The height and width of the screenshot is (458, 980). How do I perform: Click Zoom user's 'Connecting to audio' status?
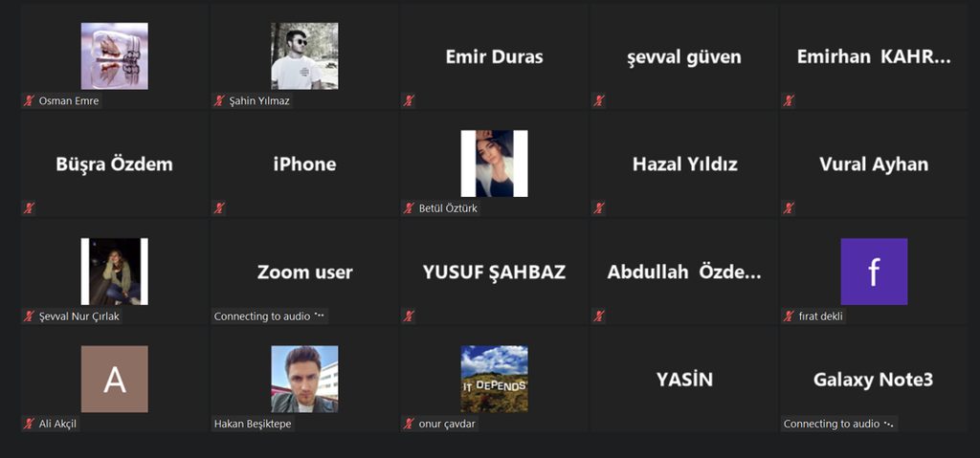click(x=269, y=316)
